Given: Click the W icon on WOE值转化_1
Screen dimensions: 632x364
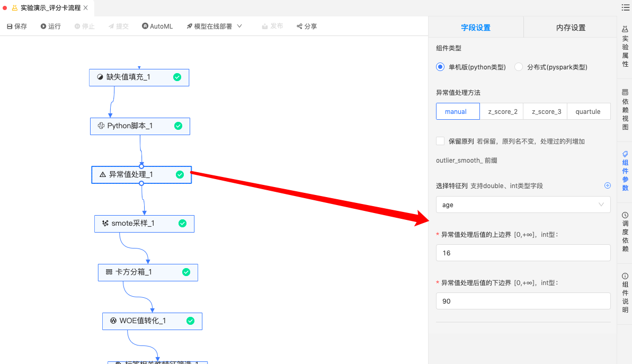Looking at the screenshot, I should [x=113, y=321].
